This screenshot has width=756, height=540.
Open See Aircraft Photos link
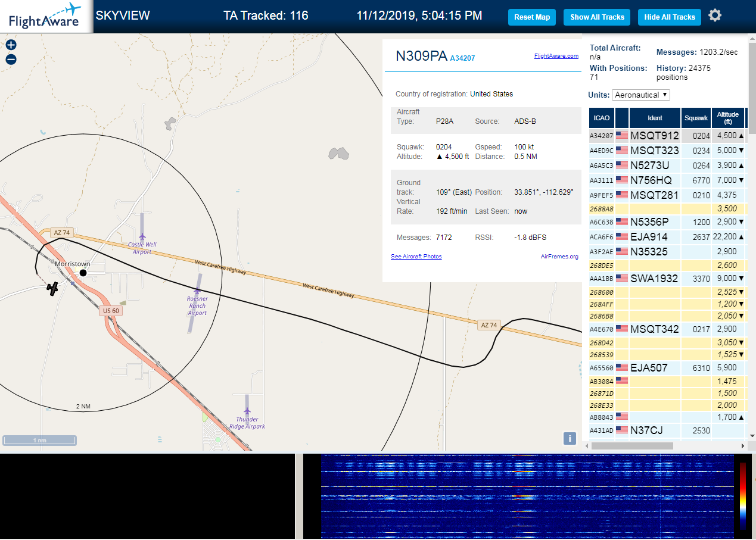(x=416, y=257)
